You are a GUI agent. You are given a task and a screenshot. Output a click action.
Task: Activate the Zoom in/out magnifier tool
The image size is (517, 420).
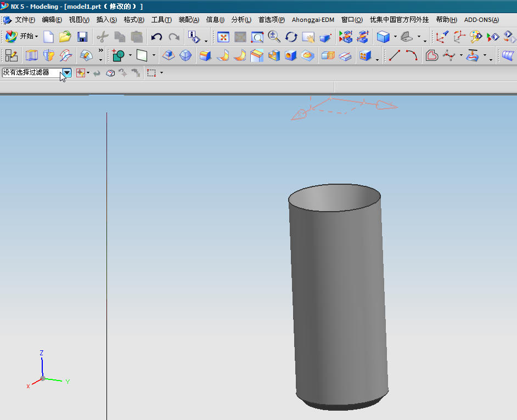(x=274, y=37)
